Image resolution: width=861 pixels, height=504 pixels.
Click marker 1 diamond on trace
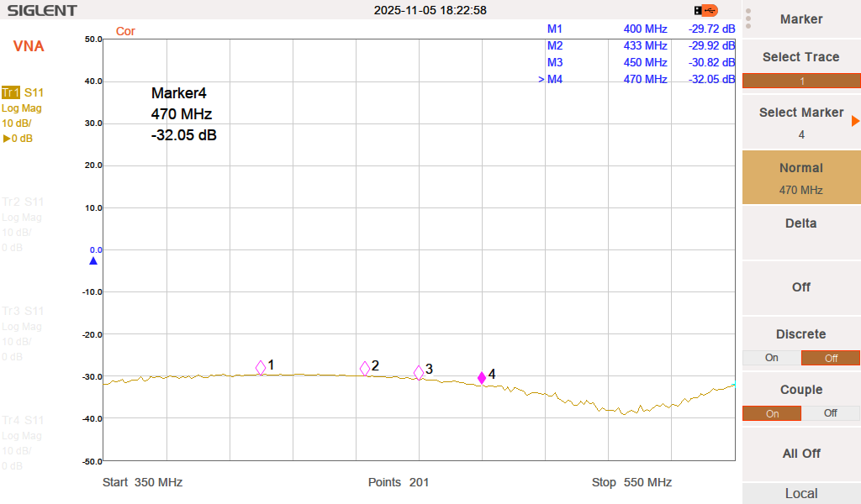261,367
